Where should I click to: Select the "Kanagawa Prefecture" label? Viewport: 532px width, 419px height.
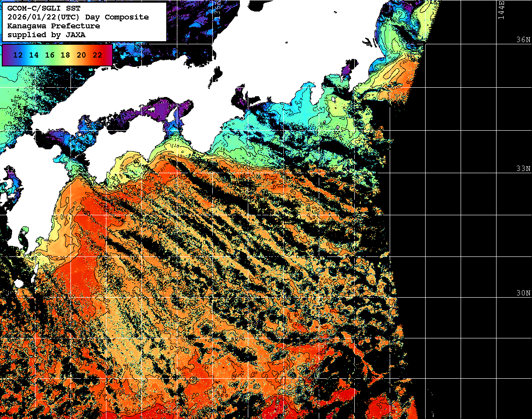click(54, 26)
